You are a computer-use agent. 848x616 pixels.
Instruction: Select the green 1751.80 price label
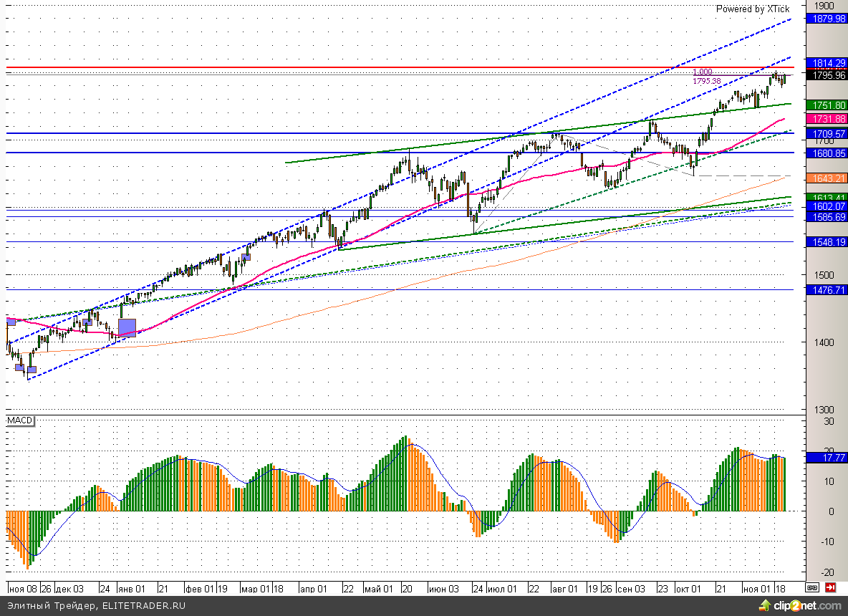(827, 105)
